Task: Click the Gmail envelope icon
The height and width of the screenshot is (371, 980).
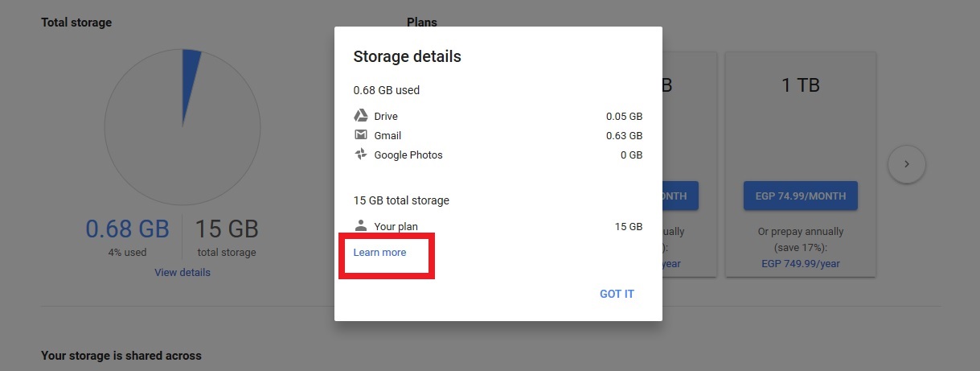Action: pos(361,135)
